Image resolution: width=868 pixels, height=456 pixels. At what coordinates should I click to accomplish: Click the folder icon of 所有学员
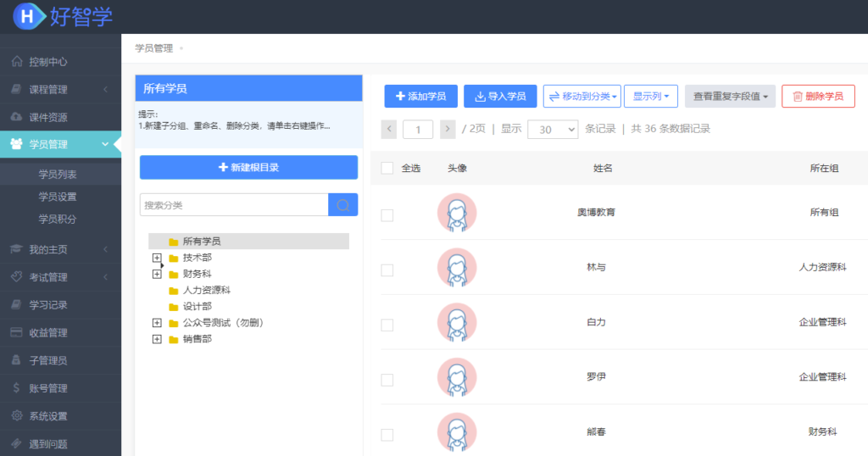(173, 242)
